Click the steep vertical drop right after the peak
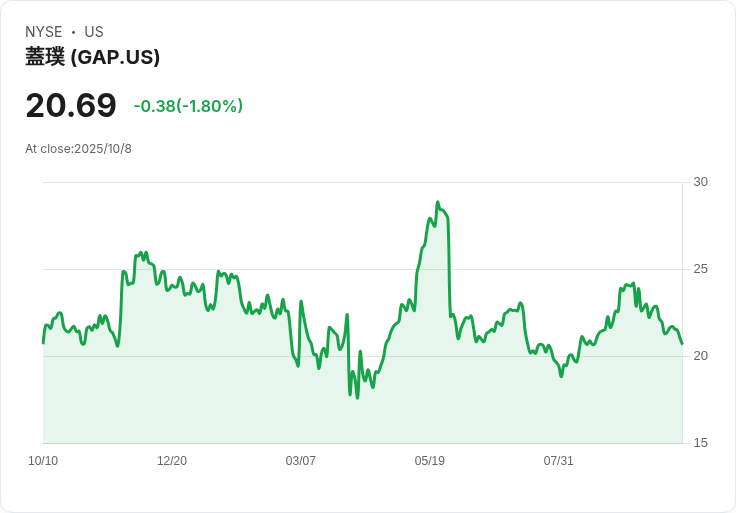Screen dimensions: 736x513 click(448, 270)
